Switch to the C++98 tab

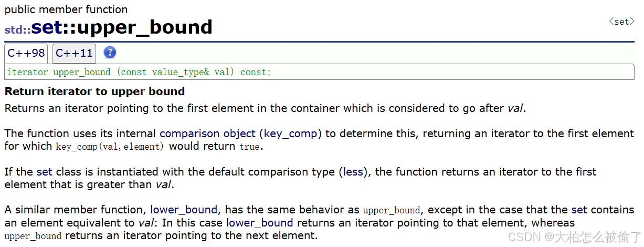pos(26,53)
